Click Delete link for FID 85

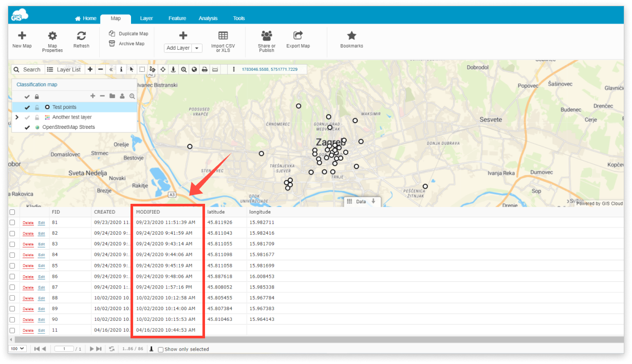point(28,266)
